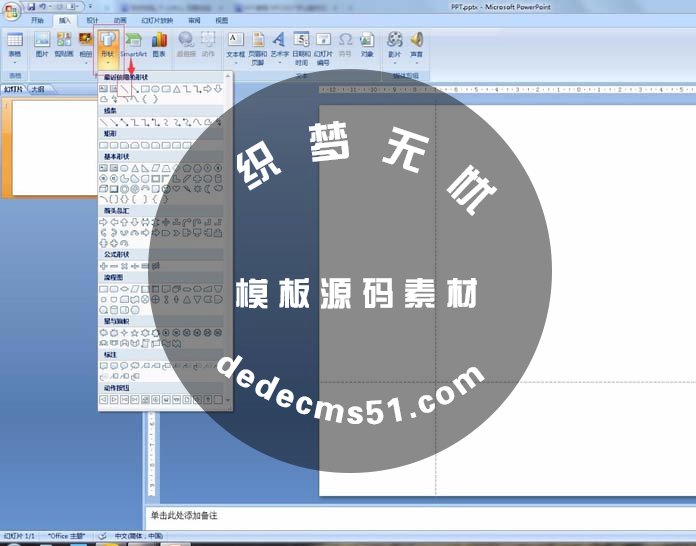Choose the Back action button under 动作按钮
The height and width of the screenshot is (546, 696).
coord(103,400)
